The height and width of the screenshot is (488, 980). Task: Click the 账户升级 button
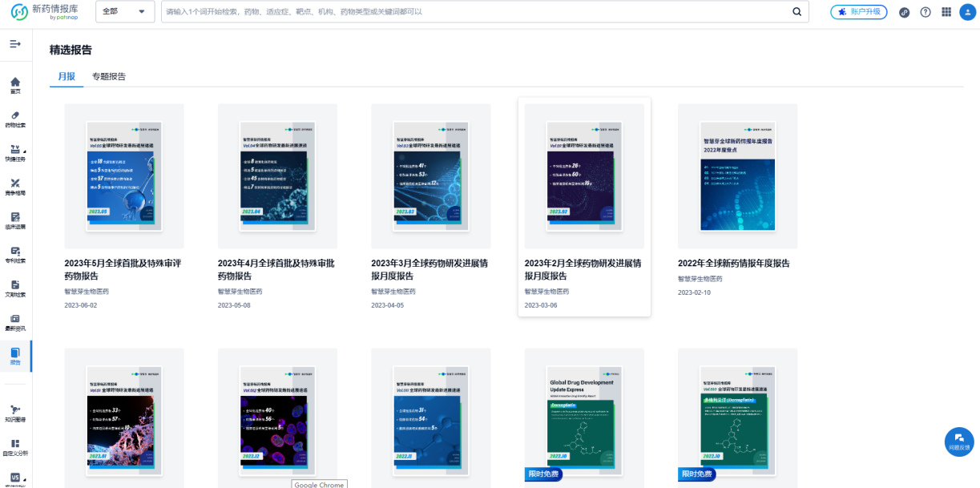tap(859, 12)
